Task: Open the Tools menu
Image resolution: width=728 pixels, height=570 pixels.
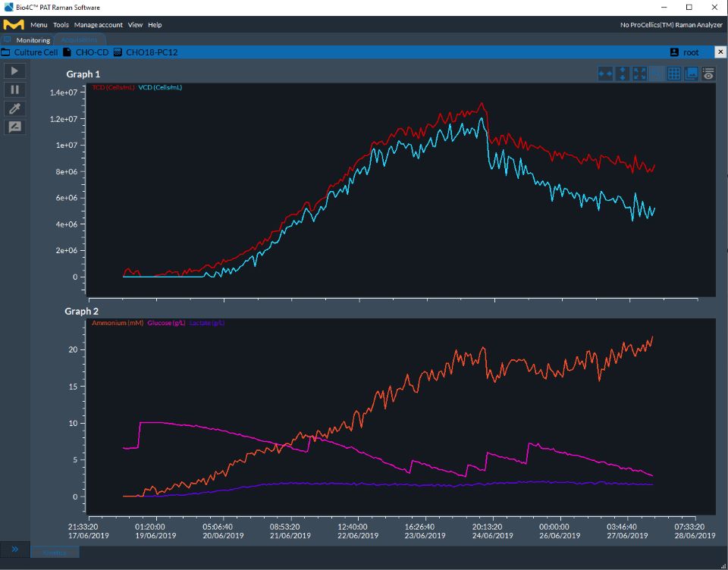Action: (x=60, y=24)
